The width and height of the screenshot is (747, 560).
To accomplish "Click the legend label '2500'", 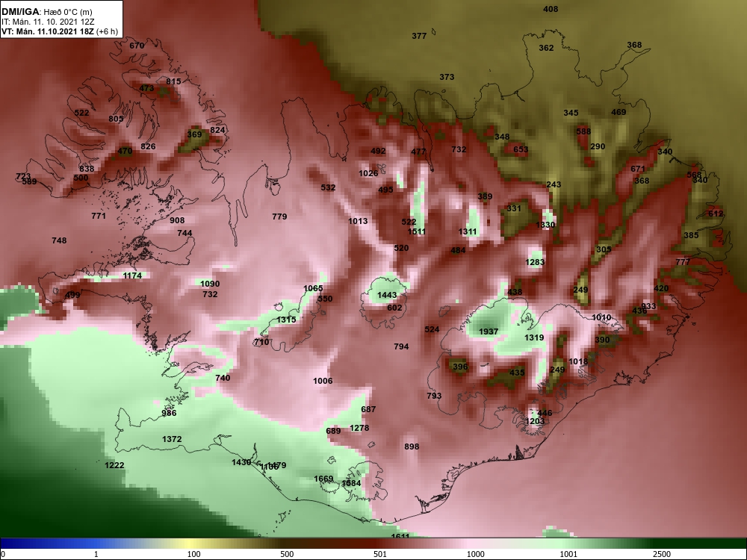I will click(662, 554).
